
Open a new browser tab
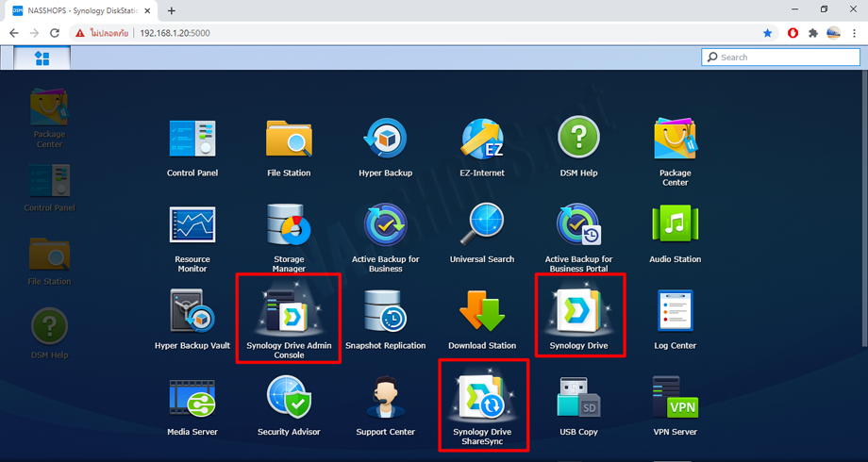click(172, 10)
